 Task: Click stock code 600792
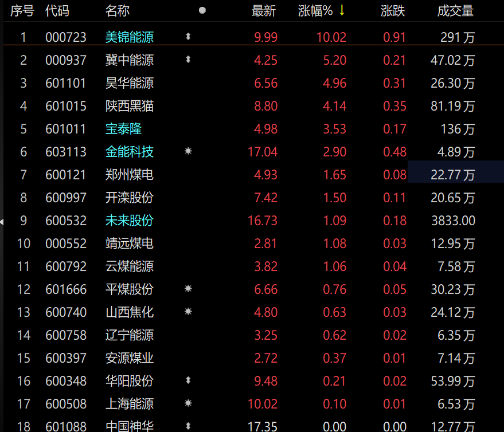point(66,266)
